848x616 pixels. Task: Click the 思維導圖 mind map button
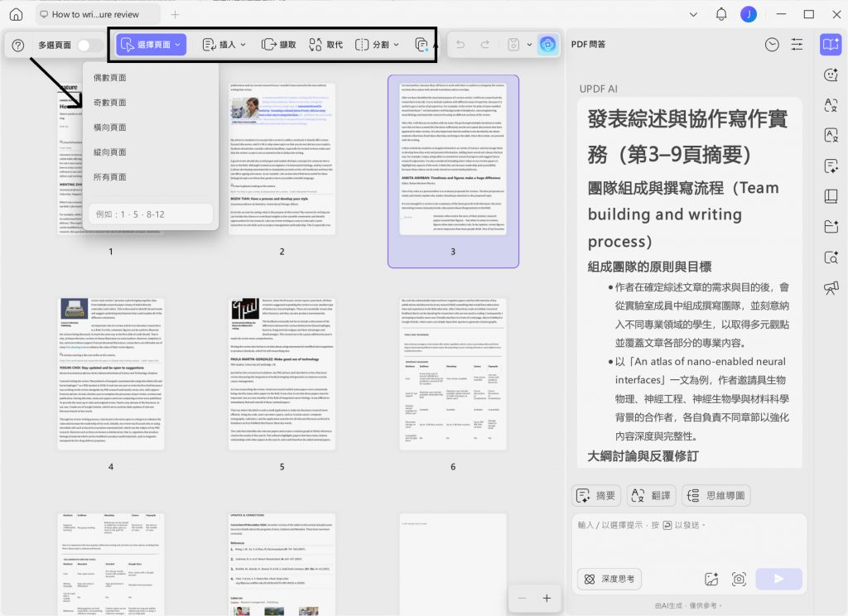(x=716, y=495)
